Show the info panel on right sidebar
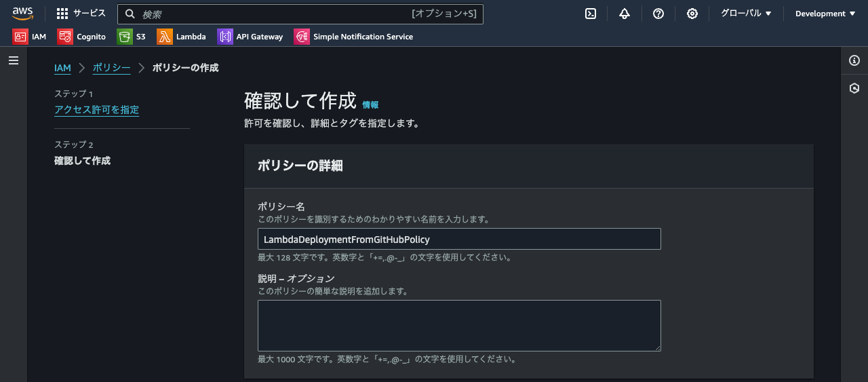 click(854, 60)
